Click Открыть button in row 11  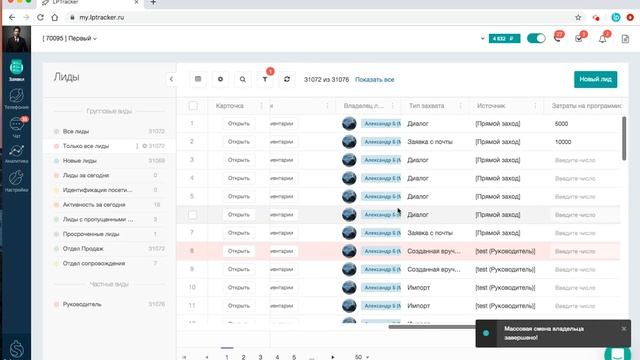239,306
